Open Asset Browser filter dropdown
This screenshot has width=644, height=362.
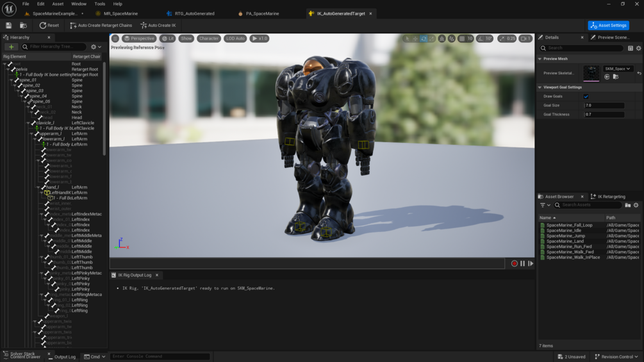point(545,205)
